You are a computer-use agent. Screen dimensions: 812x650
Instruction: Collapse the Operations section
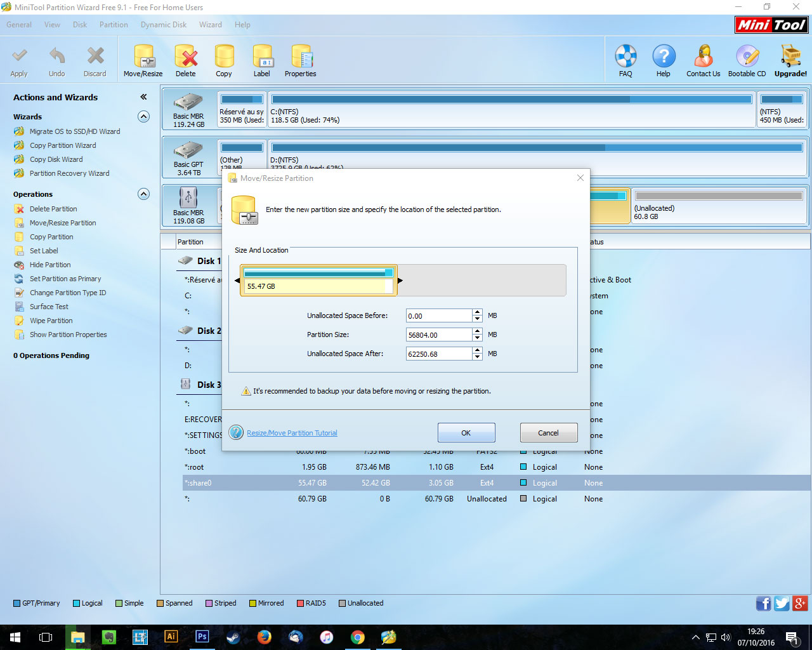click(144, 194)
